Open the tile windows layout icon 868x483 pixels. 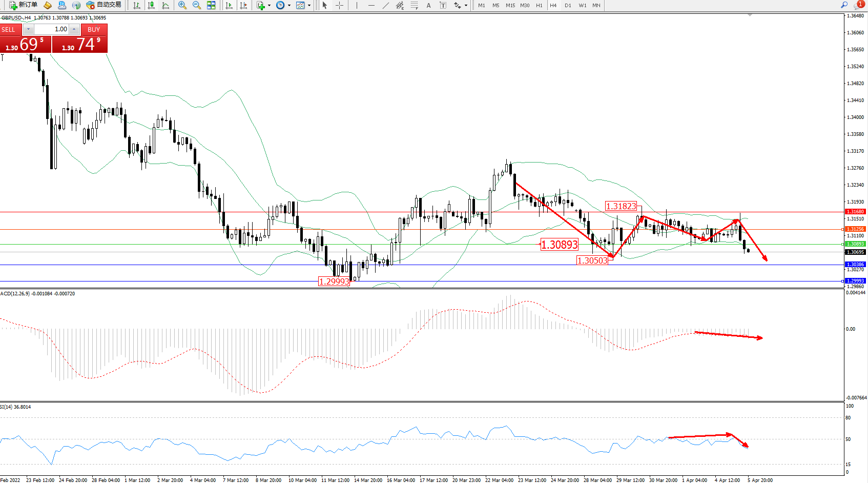[211, 5]
